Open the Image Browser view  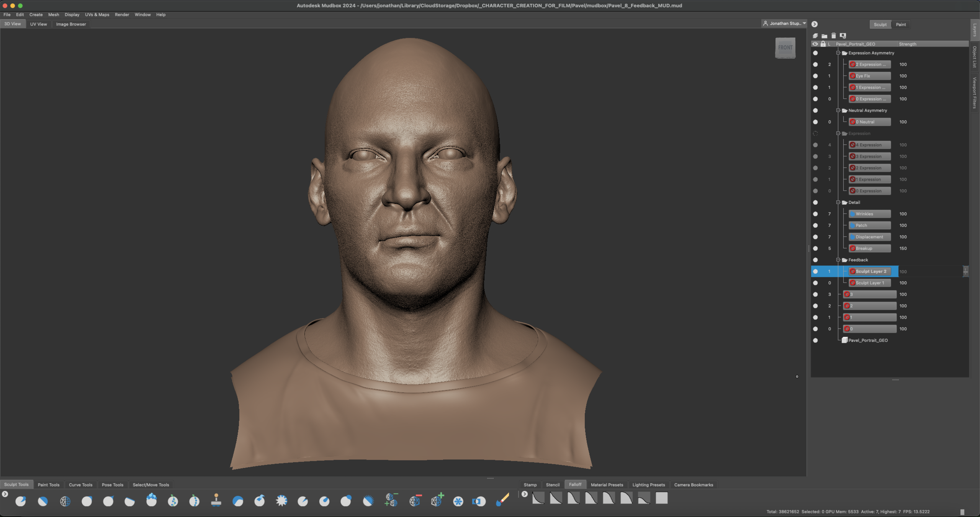pyautogui.click(x=71, y=24)
